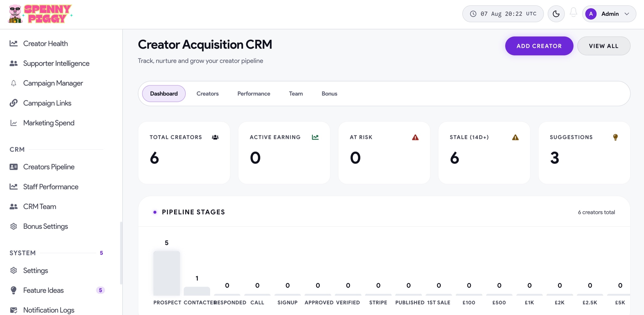Open Creator Health chart icon

[x=14, y=43]
